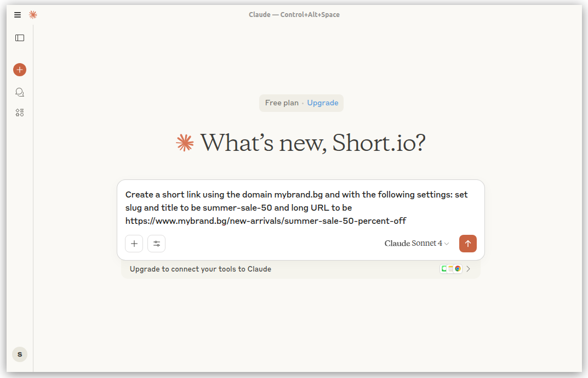Open the user profile avatar "S"
This screenshot has height=378, width=588.
pyautogui.click(x=20, y=354)
